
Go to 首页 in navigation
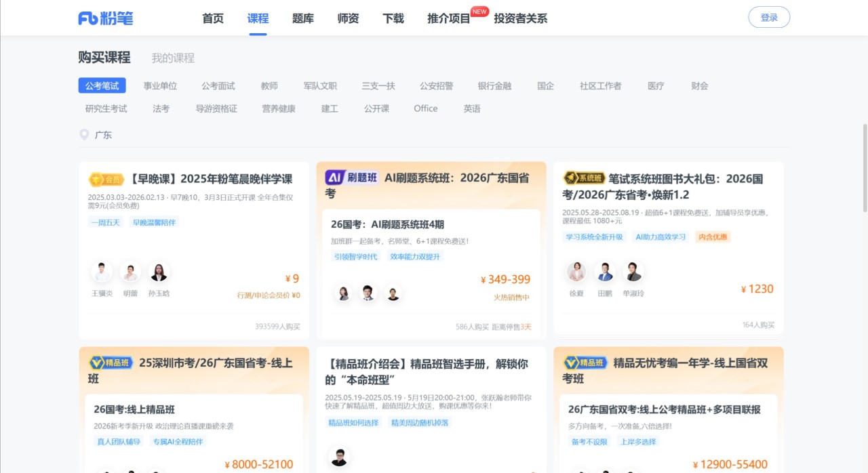(213, 18)
